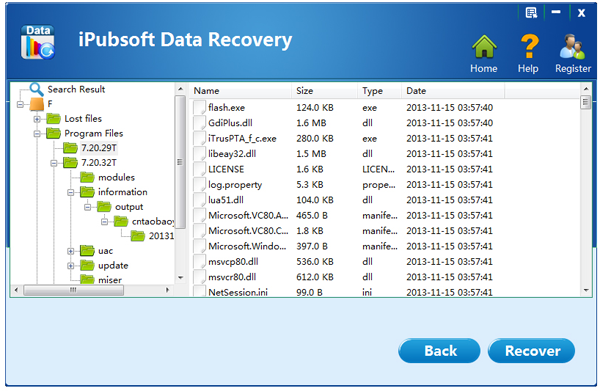600x391 pixels.
Task: Expand the uac node
Action: (x=71, y=251)
